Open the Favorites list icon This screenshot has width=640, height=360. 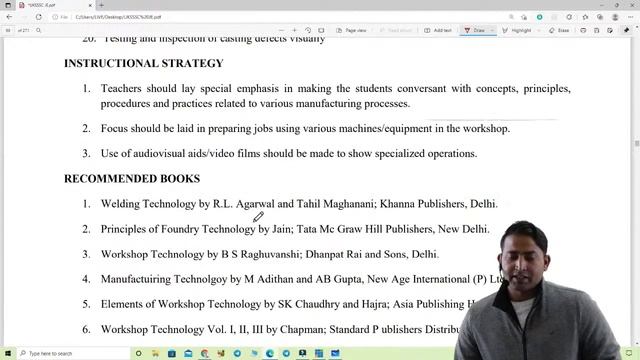click(x=585, y=17)
